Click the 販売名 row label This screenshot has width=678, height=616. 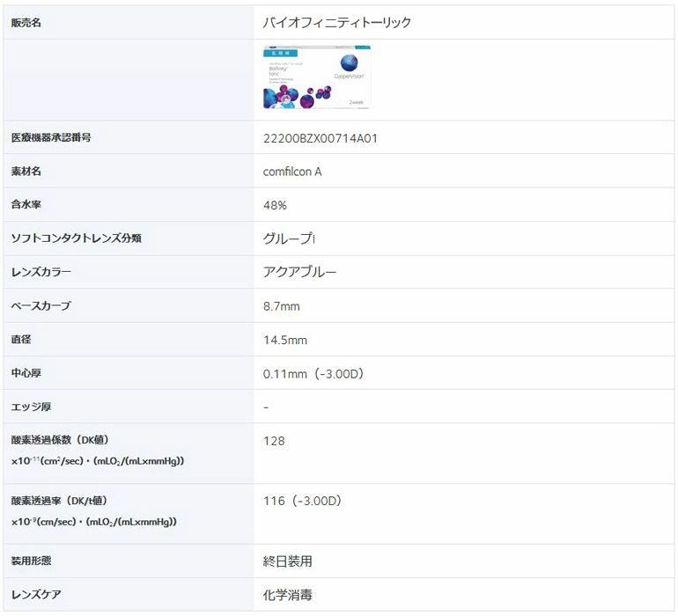pyautogui.click(x=26, y=22)
